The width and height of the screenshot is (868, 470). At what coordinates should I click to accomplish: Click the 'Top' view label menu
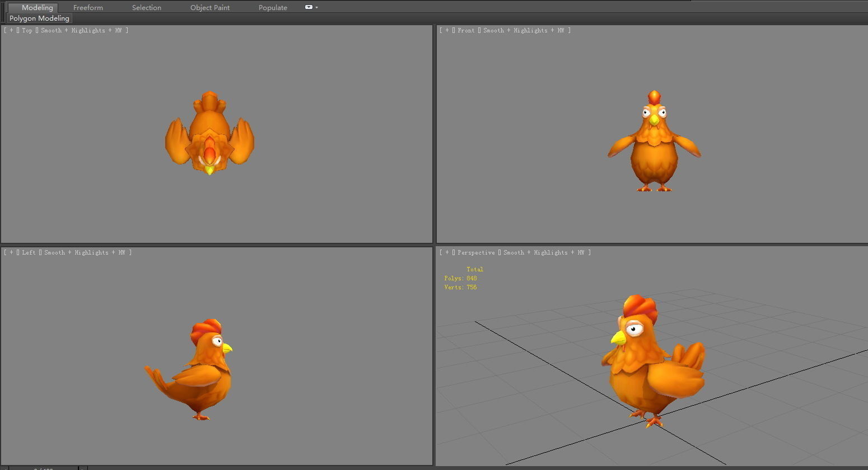(x=27, y=30)
